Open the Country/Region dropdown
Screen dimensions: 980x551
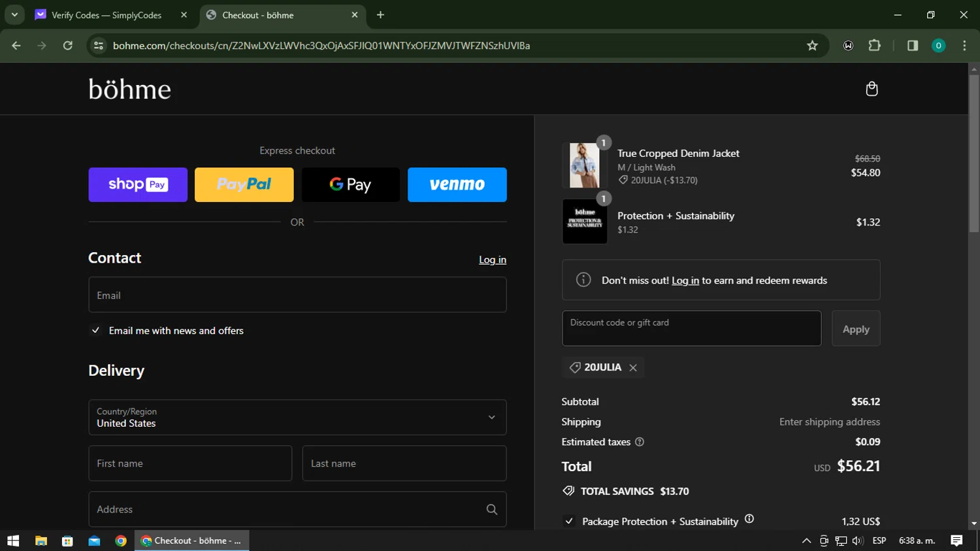[297, 417]
